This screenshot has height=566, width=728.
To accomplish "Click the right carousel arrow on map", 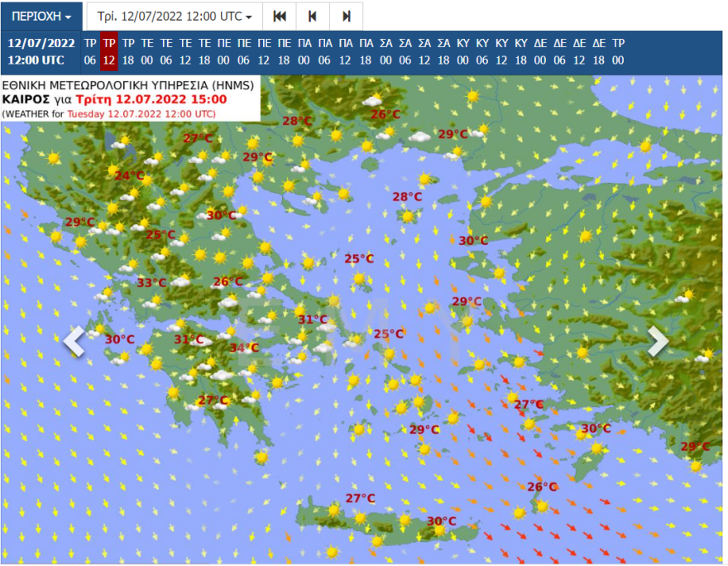I will pyautogui.click(x=658, y=341).
